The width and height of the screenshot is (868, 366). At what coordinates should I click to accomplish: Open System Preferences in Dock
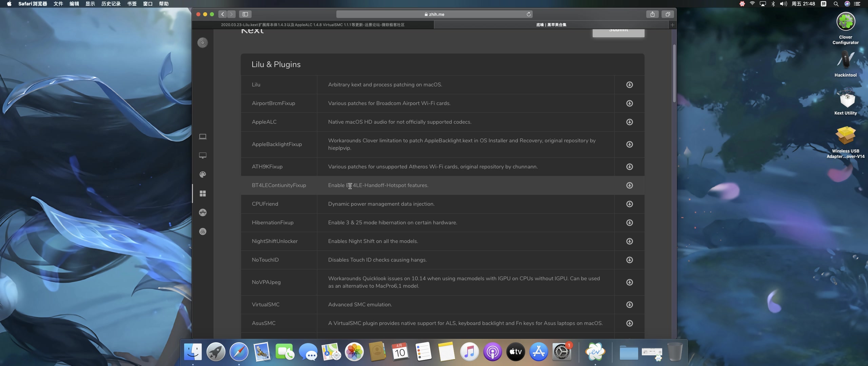(x=562, y=352)
